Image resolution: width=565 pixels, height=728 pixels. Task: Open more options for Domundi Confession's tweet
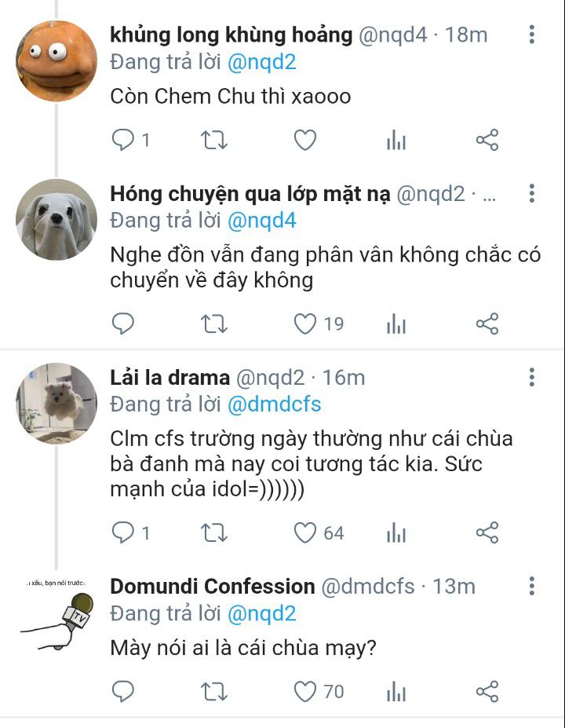click(532, 586)
